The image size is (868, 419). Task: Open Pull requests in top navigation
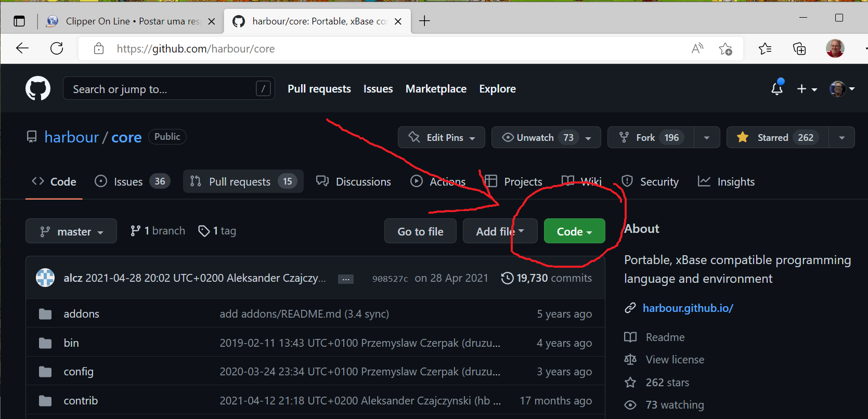pos(319,89)
